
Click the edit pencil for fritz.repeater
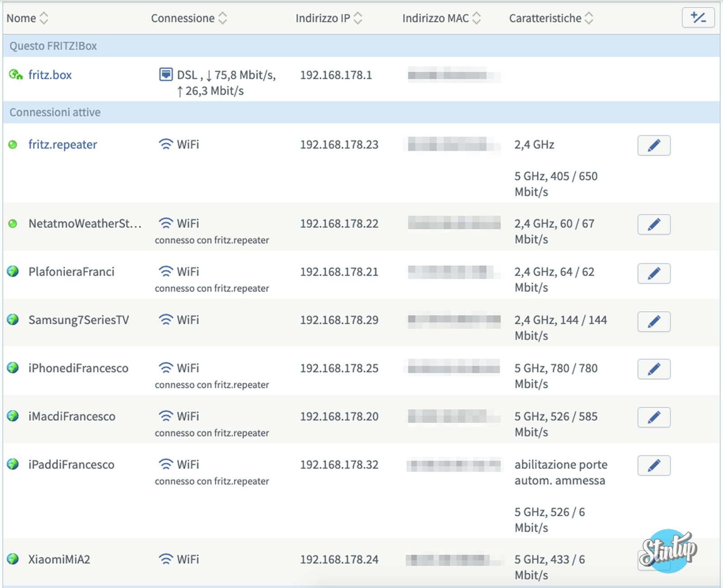653,145
